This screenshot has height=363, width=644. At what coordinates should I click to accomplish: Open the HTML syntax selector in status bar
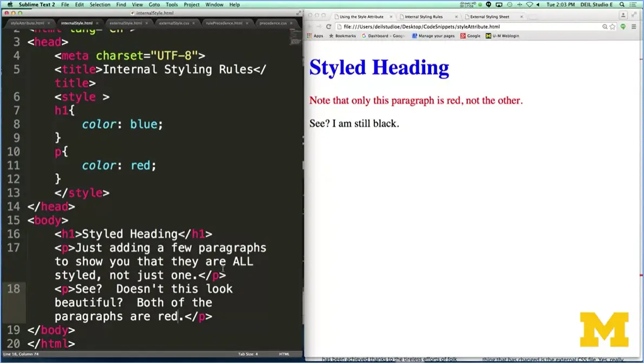click(284, 354)
